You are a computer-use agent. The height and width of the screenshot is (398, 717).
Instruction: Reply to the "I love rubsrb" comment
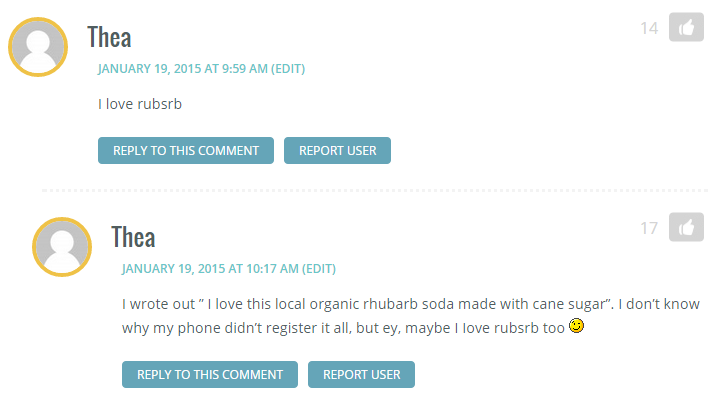186,151
